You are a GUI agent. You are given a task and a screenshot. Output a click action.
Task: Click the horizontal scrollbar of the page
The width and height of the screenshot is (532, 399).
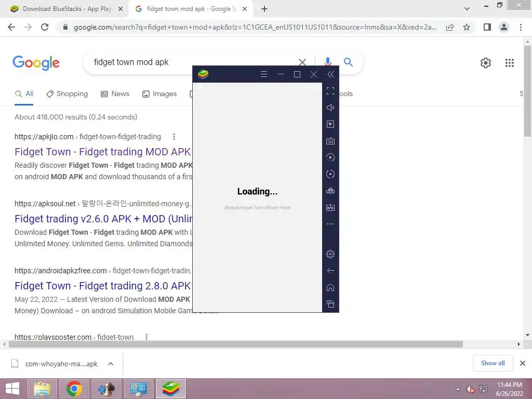click(x=236, y=344)
